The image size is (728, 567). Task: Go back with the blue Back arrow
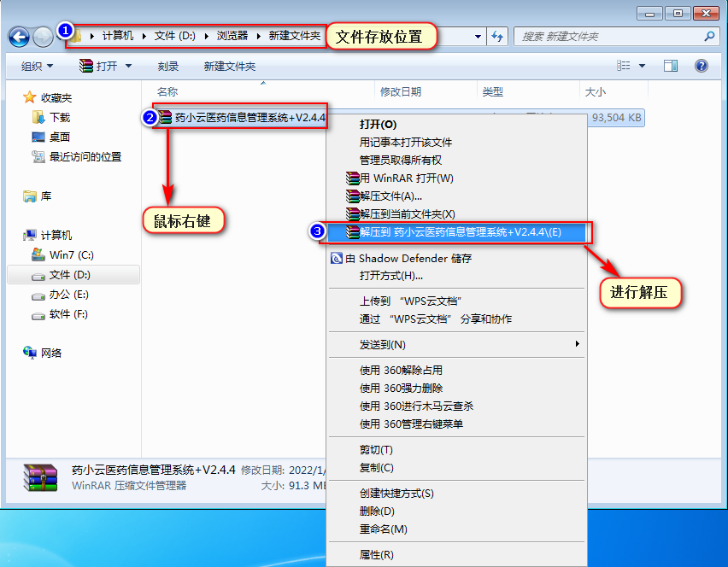20,37
